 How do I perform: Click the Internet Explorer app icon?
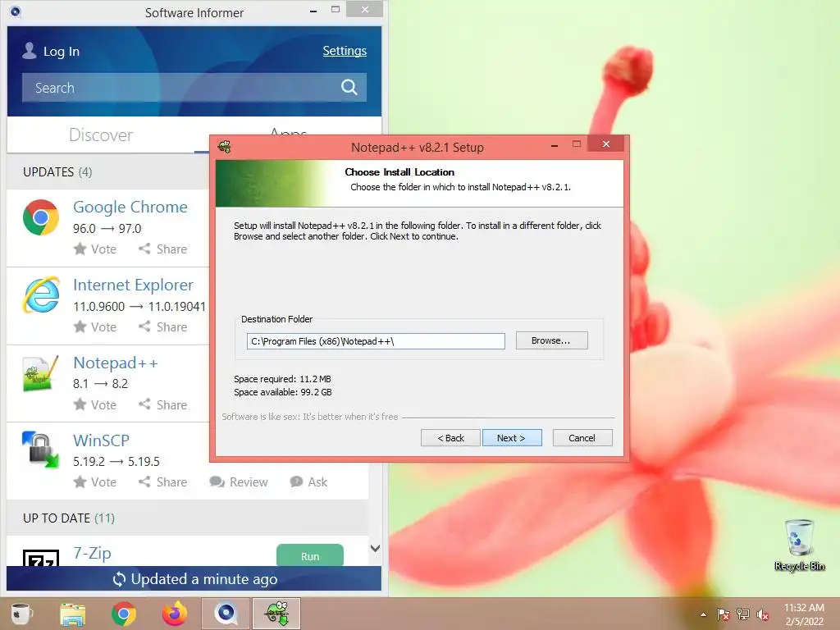tap(41, 294)
